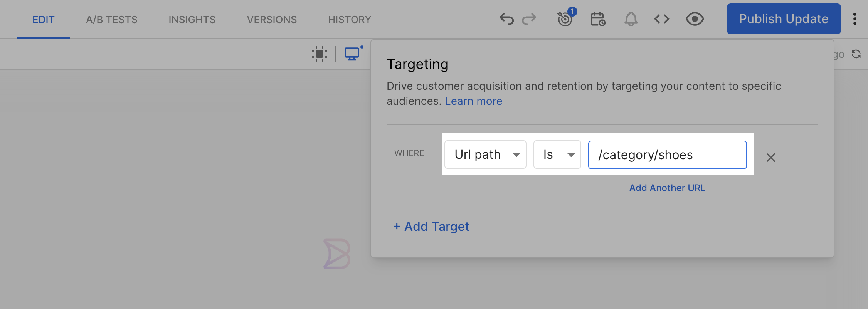Open the INSIGHTS tab
The height and width of the screenshot is (309, 868).
tap(192, 19)
